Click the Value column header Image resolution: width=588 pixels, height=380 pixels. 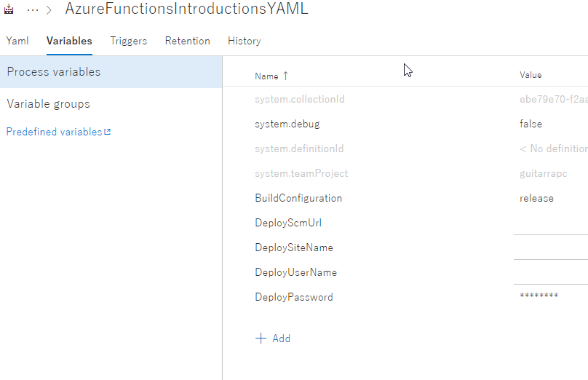point(531,76)
